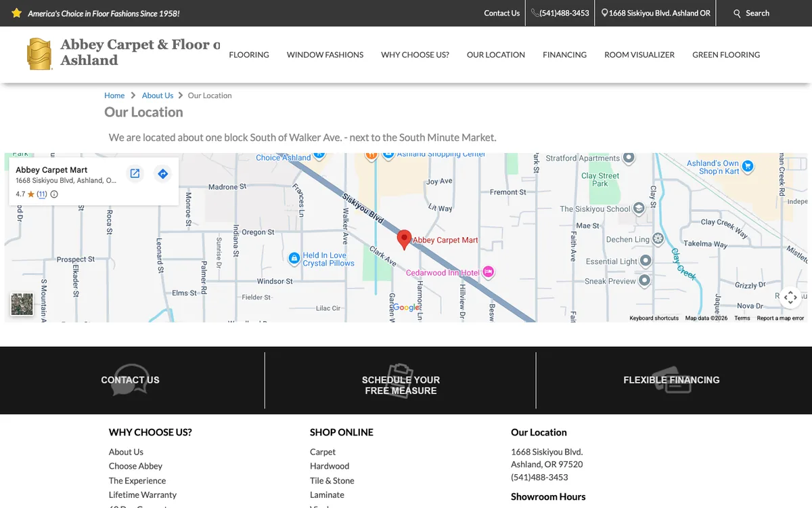Open the Laminate footer link

point(327,495)
